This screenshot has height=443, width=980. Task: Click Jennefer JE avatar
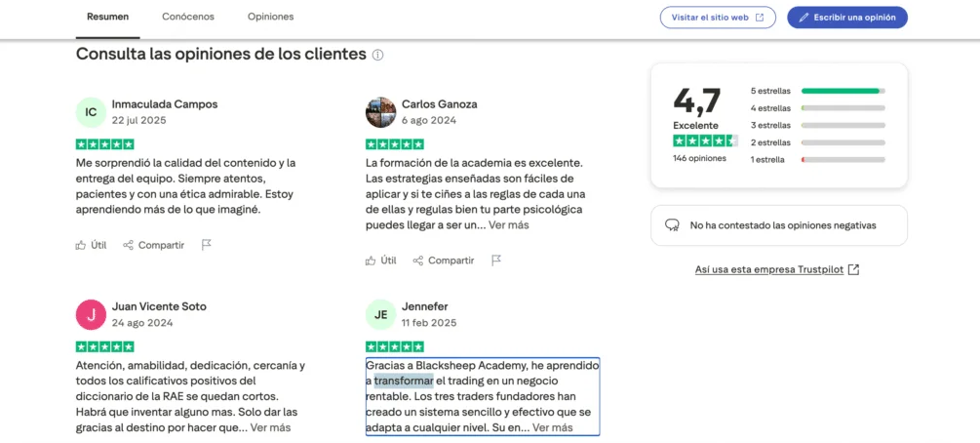(x=380, y=314)
